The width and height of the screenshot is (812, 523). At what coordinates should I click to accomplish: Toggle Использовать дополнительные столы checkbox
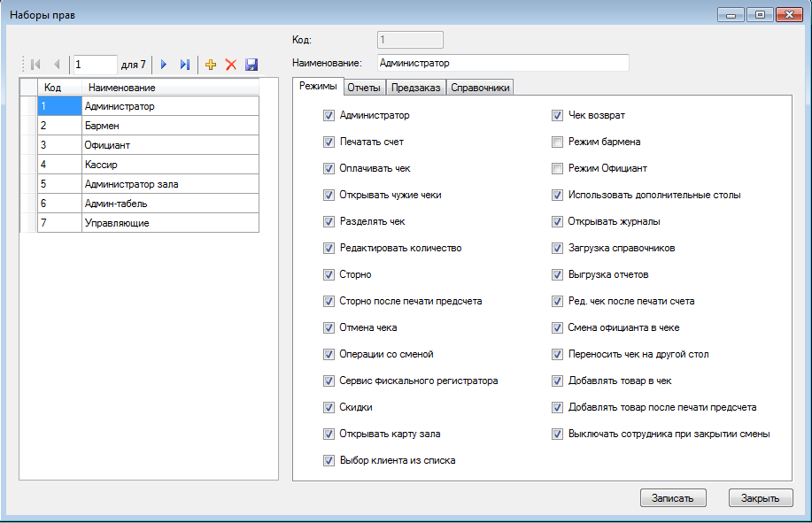point(557,195)
